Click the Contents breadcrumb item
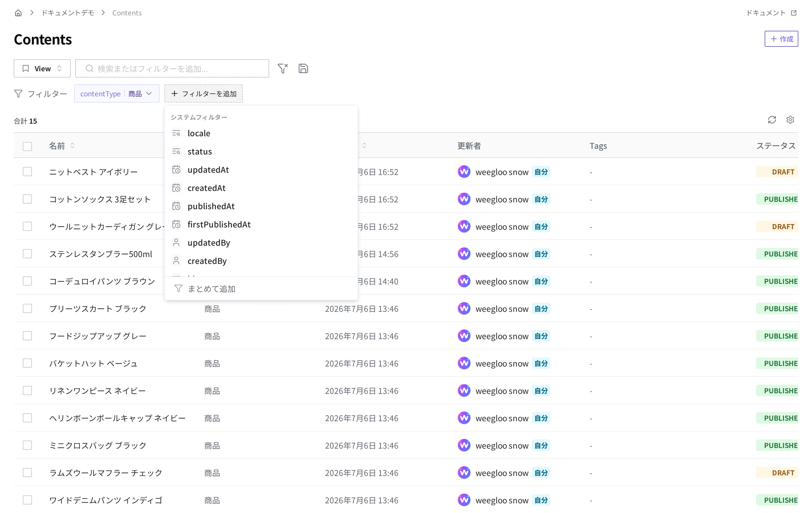Viewport: 812px width, 513px height. pos(127,13)
